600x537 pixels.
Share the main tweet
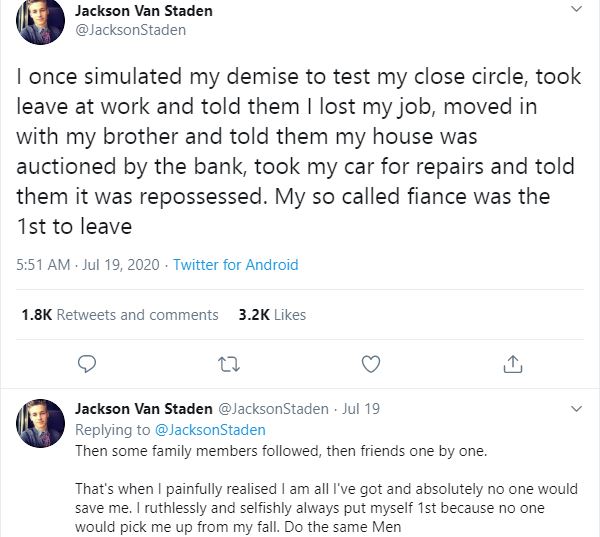pos(512,363)
